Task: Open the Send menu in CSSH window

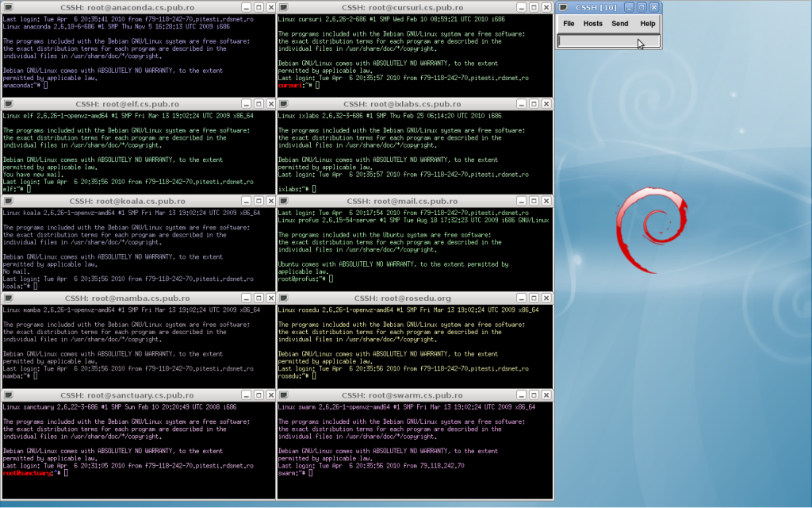Action: [619, 23]
